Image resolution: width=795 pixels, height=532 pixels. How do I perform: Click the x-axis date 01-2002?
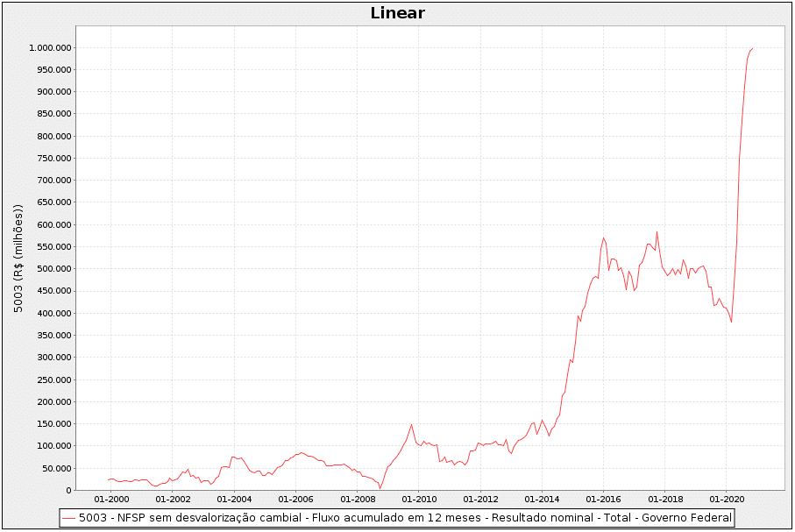tap(173, 500)
